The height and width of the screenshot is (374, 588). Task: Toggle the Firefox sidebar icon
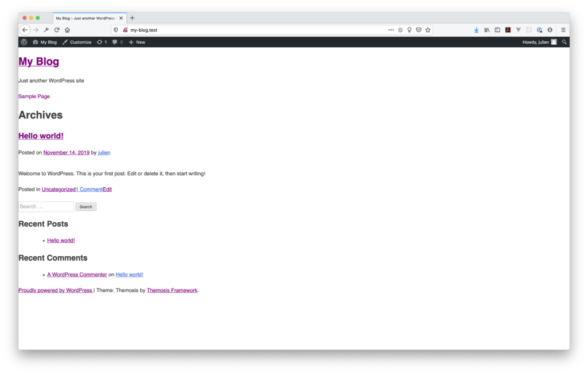(497, 29)
